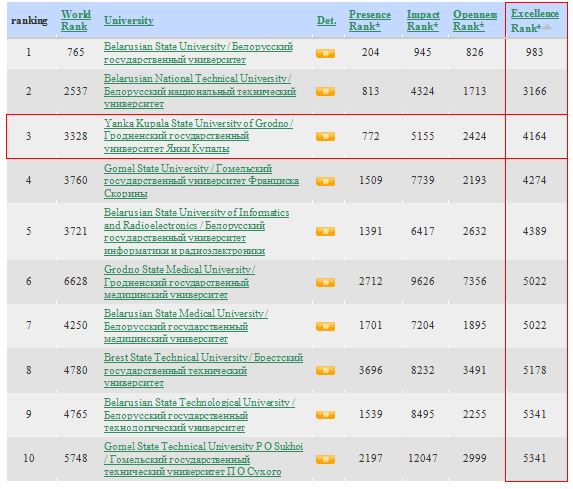Select world rank value 4765
Image resolution: width=573 pixels, height=489 pixels.
click(76, 414)
